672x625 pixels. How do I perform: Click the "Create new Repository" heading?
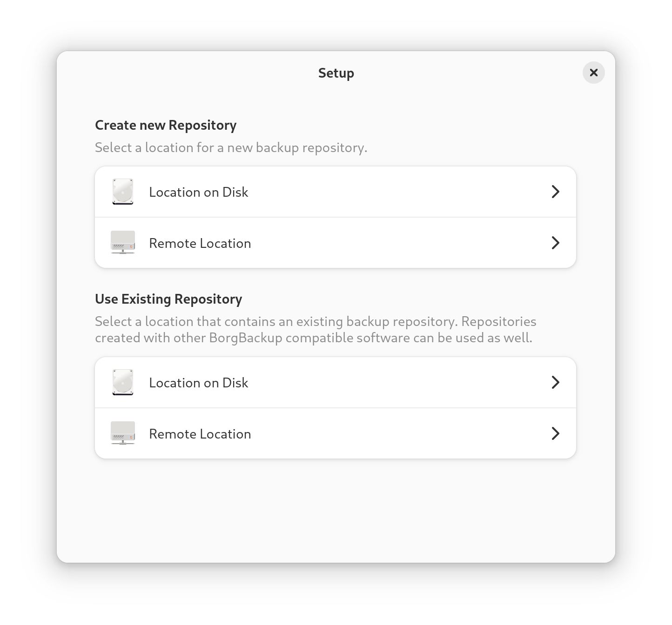pos(166,125)
